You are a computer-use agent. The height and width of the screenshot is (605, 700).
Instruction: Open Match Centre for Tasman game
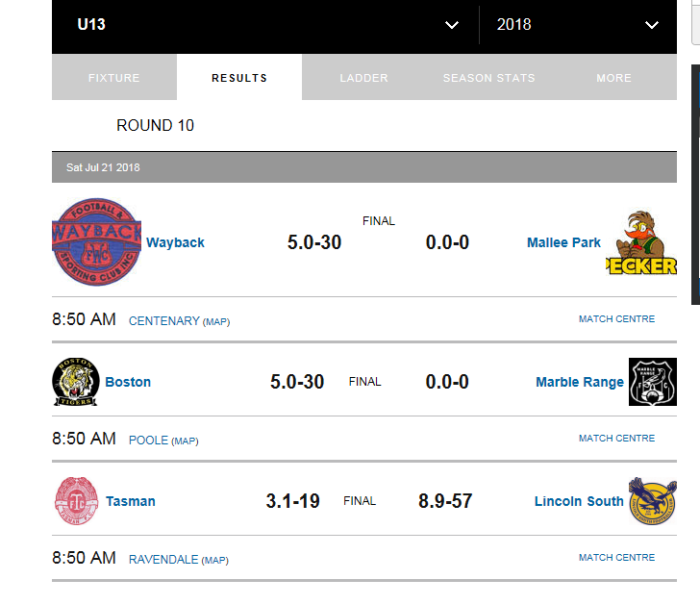pos(616,557)
